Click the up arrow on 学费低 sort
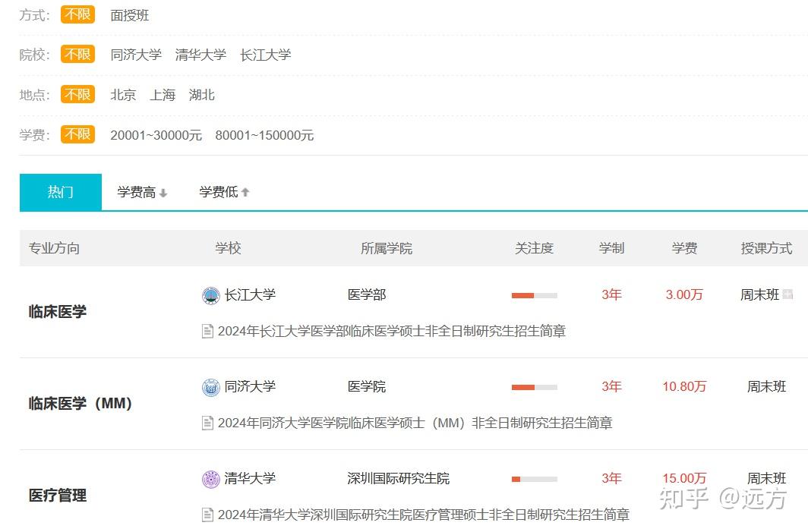The width and height of the screenshot is (808, 532). 245,193
